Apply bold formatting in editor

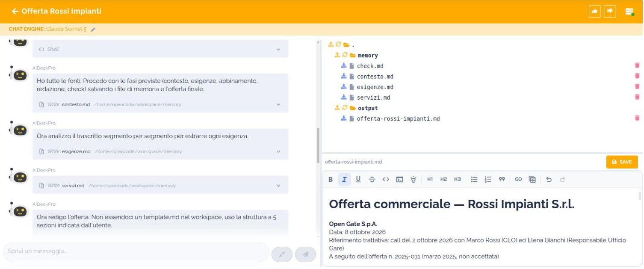tap(331, 180)
